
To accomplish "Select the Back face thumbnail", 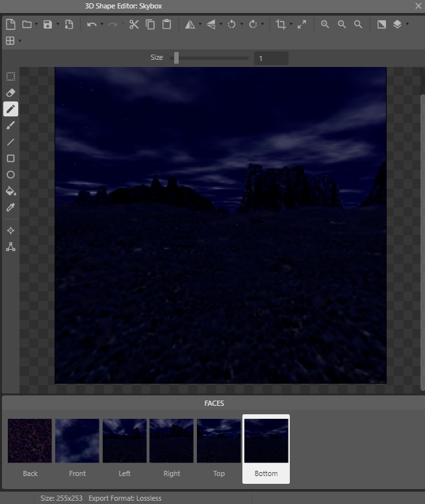I will 30,441.
